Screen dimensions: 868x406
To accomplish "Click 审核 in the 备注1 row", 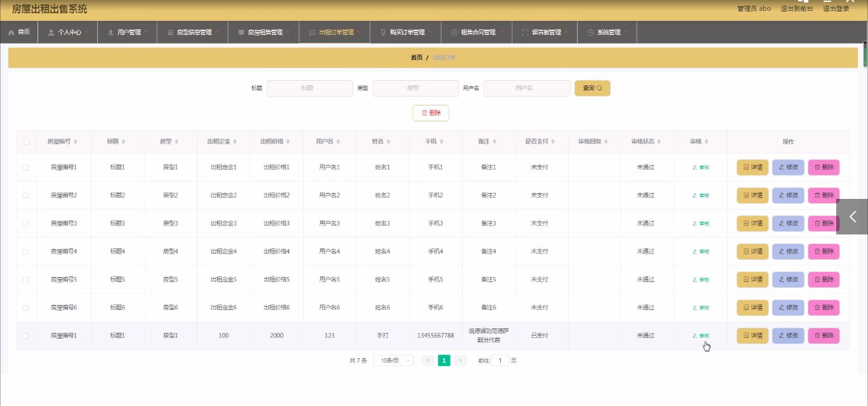I will [701, 168].
